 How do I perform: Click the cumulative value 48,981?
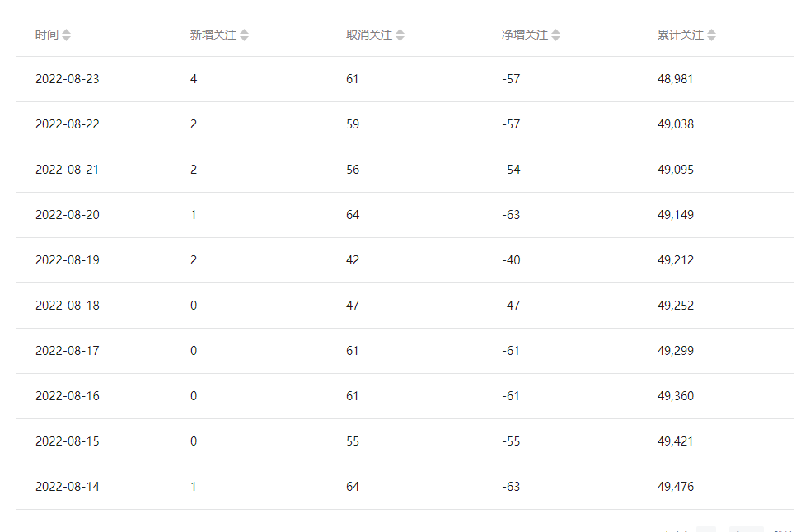675,79
